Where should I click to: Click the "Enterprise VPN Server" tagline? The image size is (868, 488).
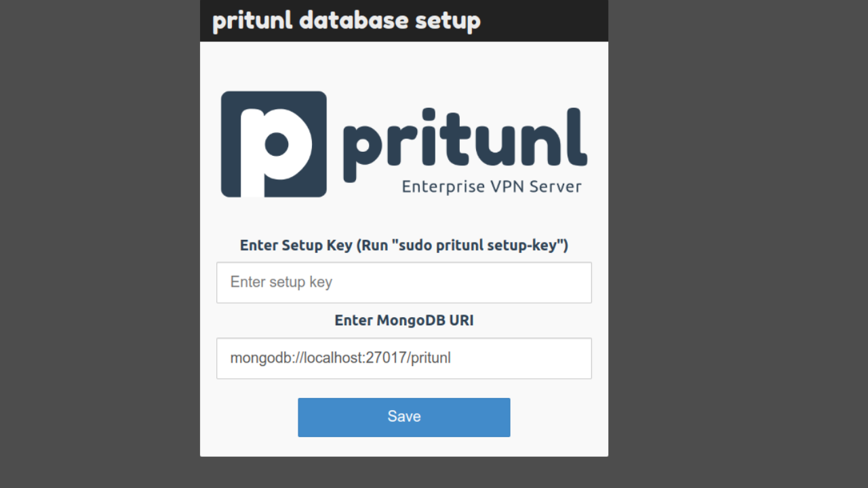(492, 186)
